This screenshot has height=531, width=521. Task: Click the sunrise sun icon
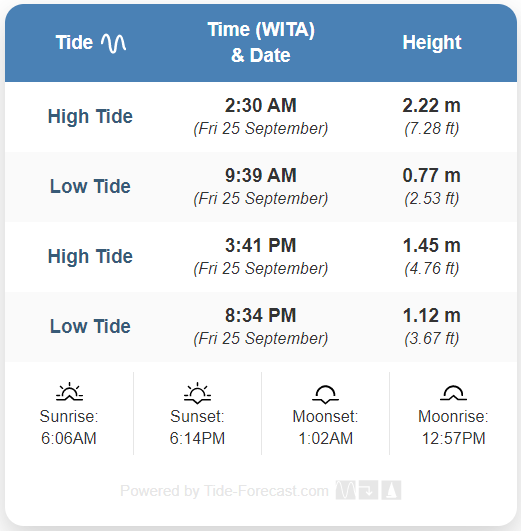[x=69, y=392]
